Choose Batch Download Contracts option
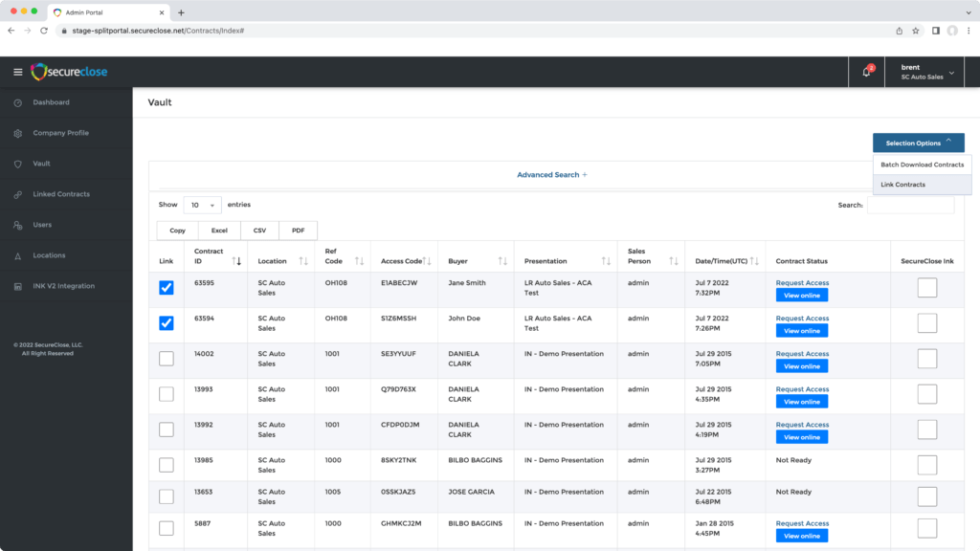 coord(922,165)
